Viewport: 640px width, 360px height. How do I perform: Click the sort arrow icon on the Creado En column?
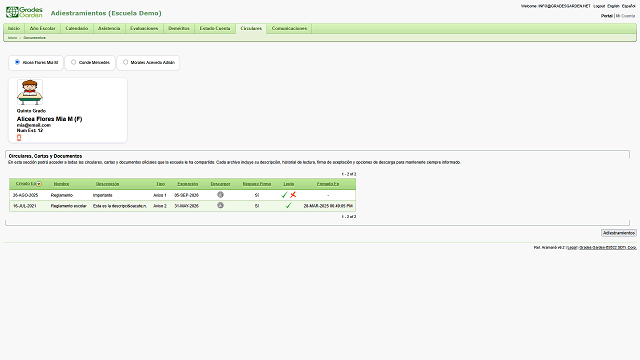click(x=39, y=184)
